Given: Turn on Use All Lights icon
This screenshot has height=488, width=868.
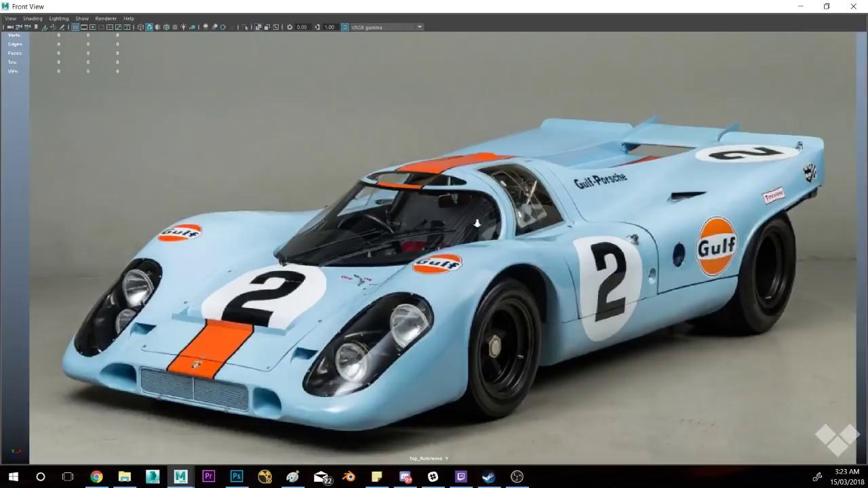Looking at the screenshot, I should pyautogui.click(x=183, y=27).
